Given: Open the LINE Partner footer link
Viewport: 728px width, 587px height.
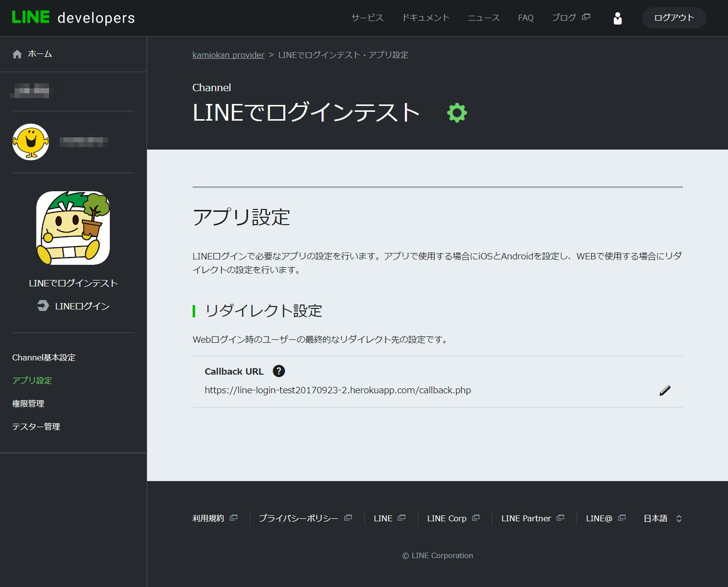Looking at the screenshot, I should [x=526, y=518].
